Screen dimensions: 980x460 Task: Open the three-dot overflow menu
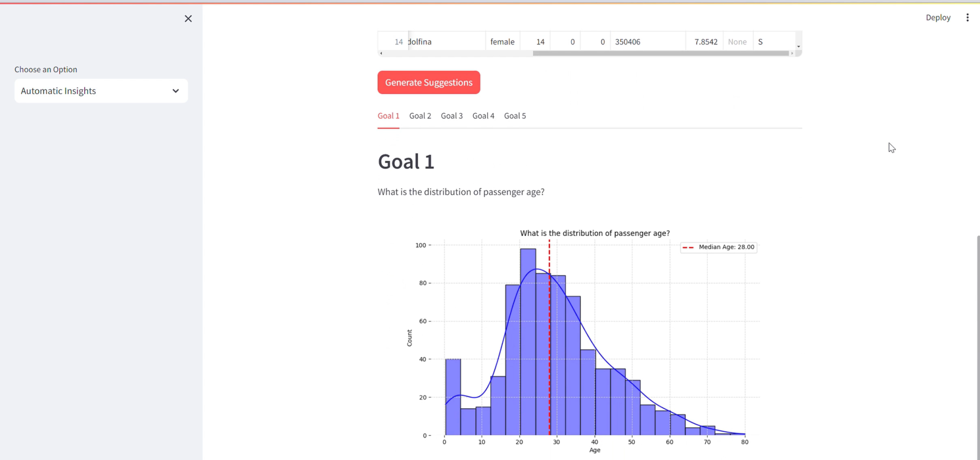pos(968,17)
